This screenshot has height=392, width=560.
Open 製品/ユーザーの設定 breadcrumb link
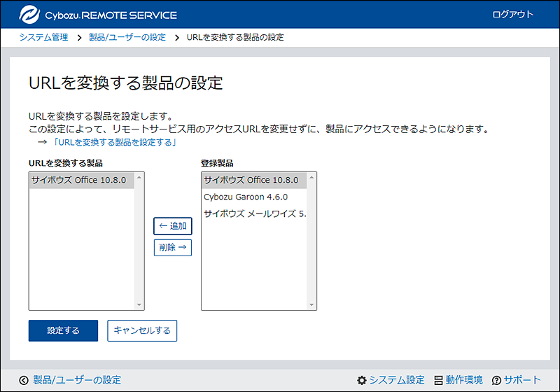pyautogui.click(x=127, y=37)
